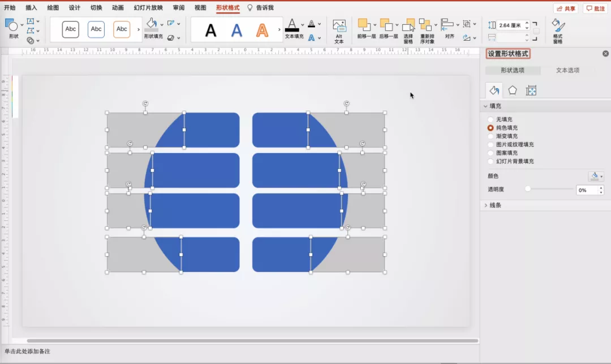This screenshot has width=611, height=364.
Task: Expand the WordArt styles gallery arrow
Action: coord(279,29)
